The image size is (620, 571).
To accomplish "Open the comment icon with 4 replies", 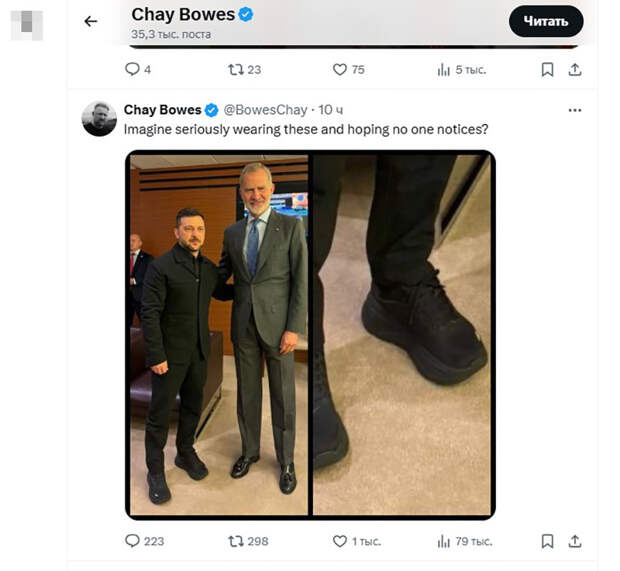I will (x=132, y=69).
